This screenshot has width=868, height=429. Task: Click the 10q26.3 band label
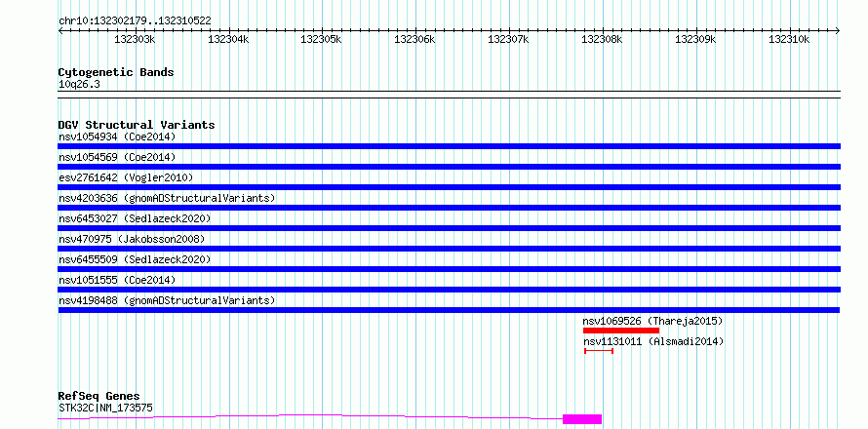click(x=79, y=85)
